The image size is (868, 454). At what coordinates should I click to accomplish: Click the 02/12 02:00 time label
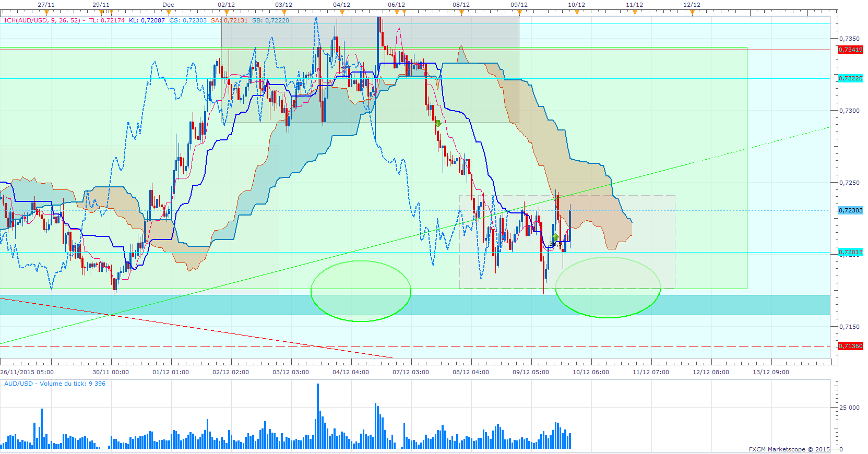231,372
